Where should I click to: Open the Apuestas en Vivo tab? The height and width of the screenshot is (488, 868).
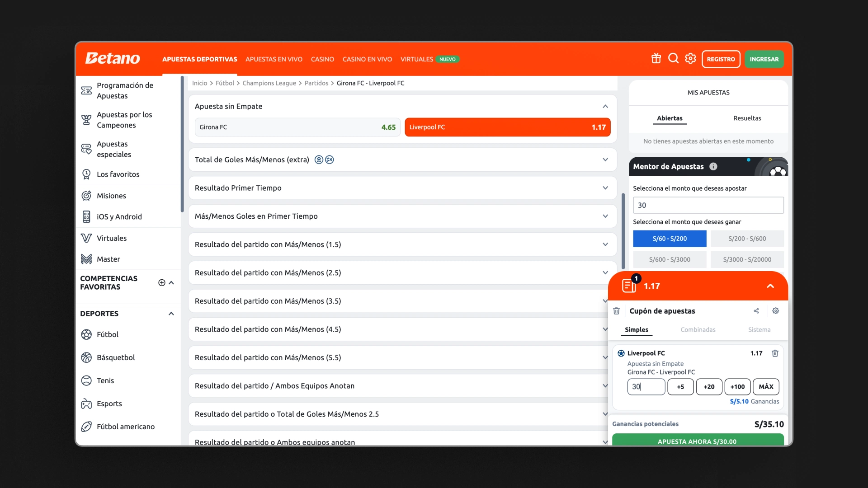point(274,59)
